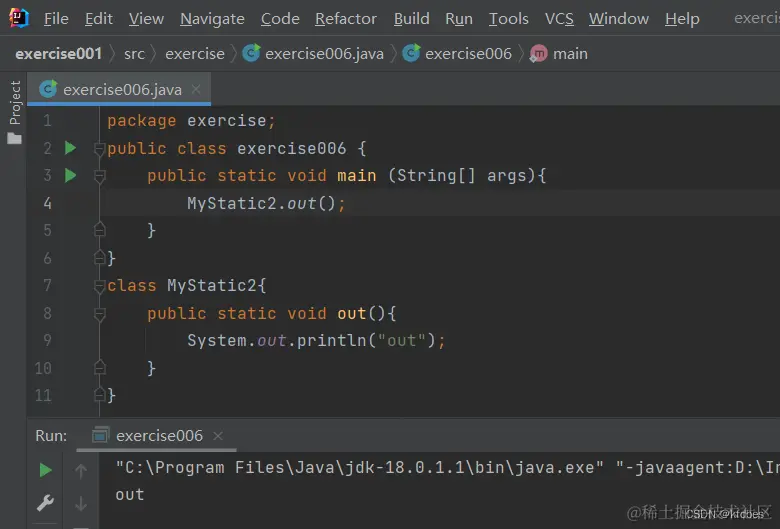Click the 'Run:' panel label
The height and width of the screenshot is (529, 780).
(x=51, y=435)
